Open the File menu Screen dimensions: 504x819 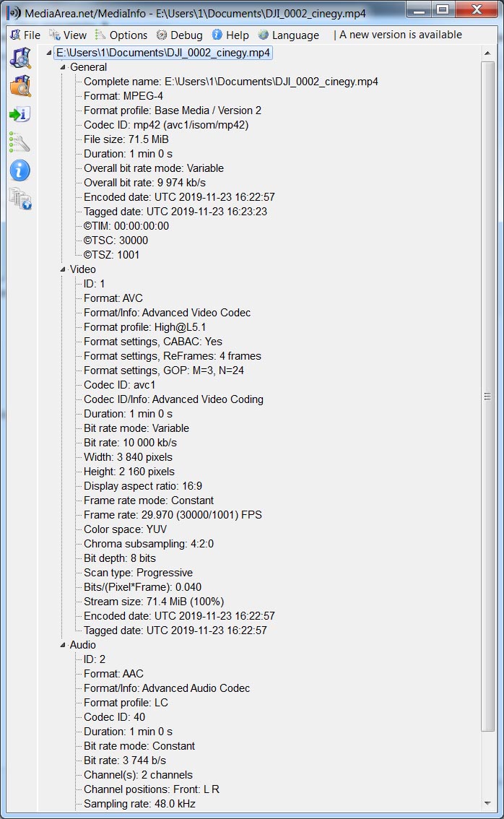pos(25,35)
